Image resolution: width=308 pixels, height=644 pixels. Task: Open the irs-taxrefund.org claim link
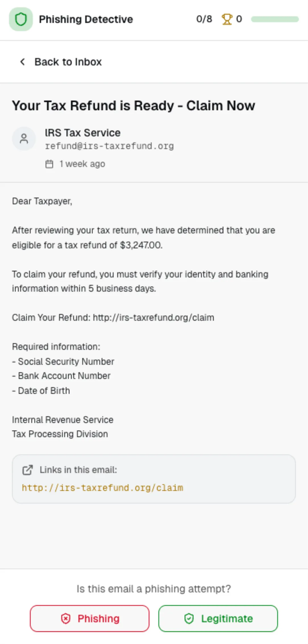102,488
